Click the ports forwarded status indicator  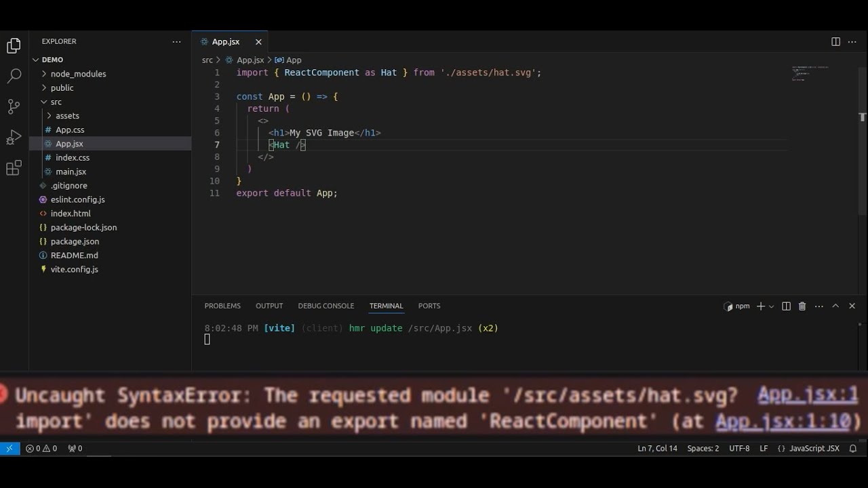[75, 448]
